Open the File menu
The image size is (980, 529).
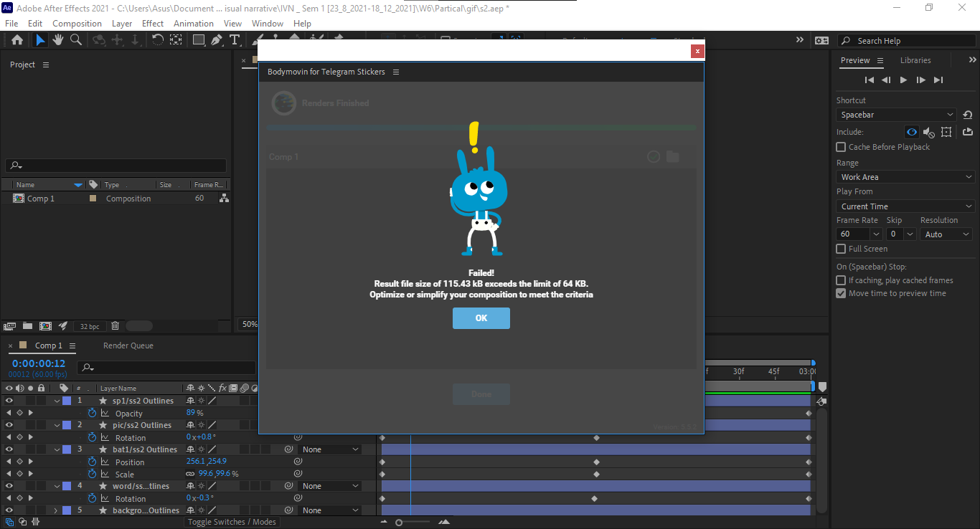point(11,24)
